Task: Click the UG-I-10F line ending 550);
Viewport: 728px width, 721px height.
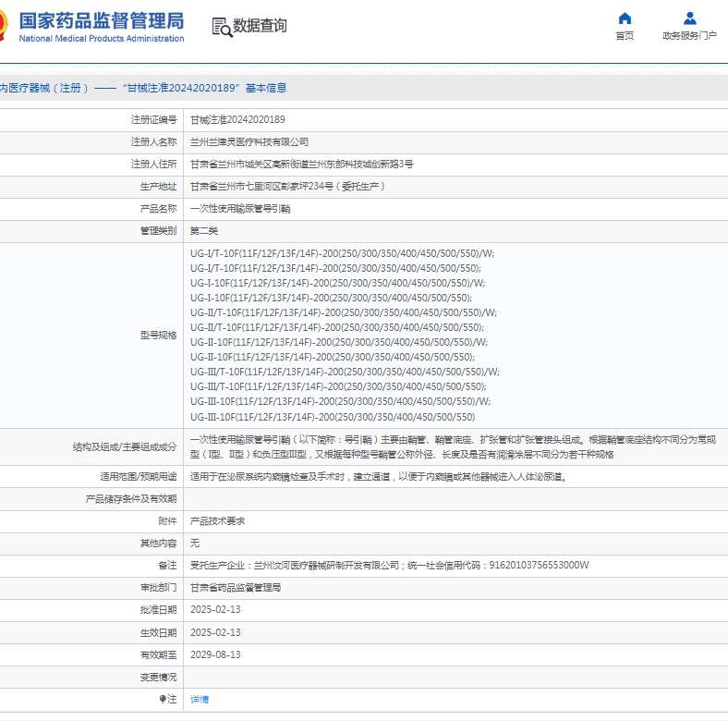Action: click(331, 298)
